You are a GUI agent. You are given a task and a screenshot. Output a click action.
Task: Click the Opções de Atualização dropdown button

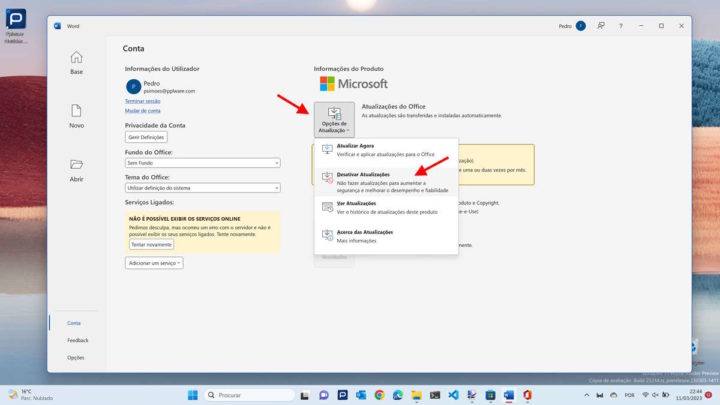pyautogui.click(x=334, y=119)
